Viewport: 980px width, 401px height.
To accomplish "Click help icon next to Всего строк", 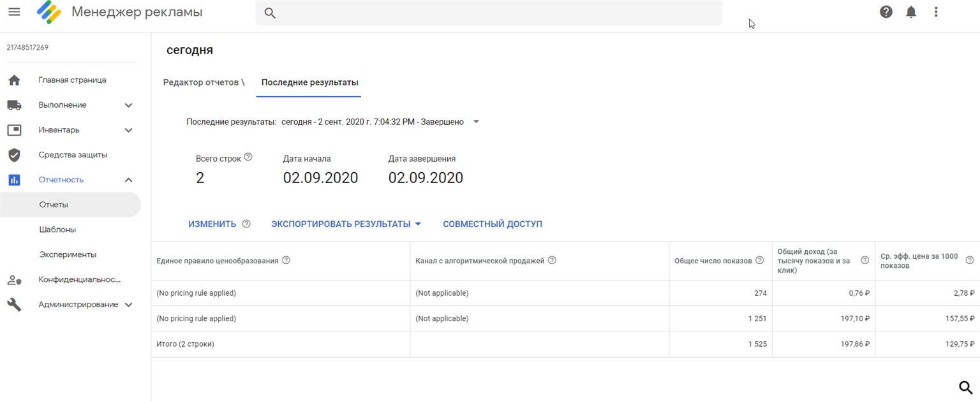I will [x=248, y=157].
